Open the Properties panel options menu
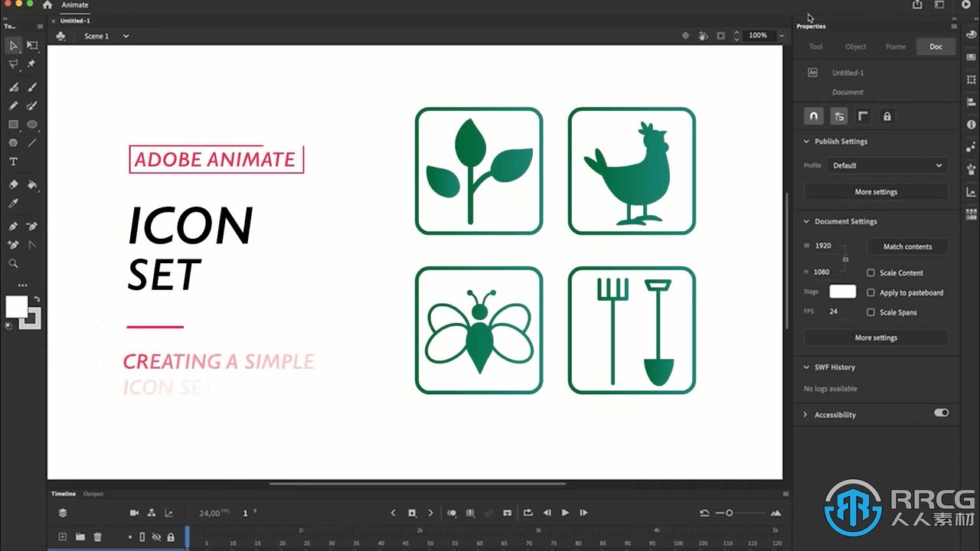This screenshot has width=980, height=551. point(954,26)
